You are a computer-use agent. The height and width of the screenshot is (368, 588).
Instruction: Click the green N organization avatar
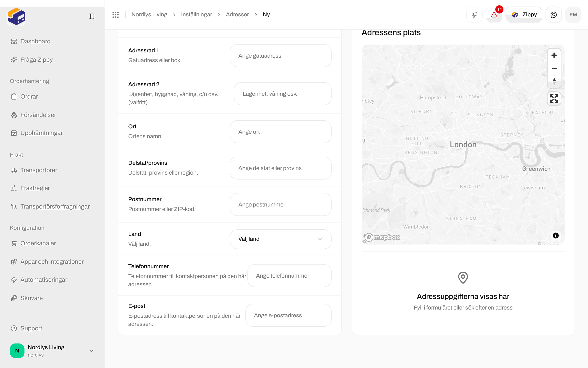[x=17, y=351]
